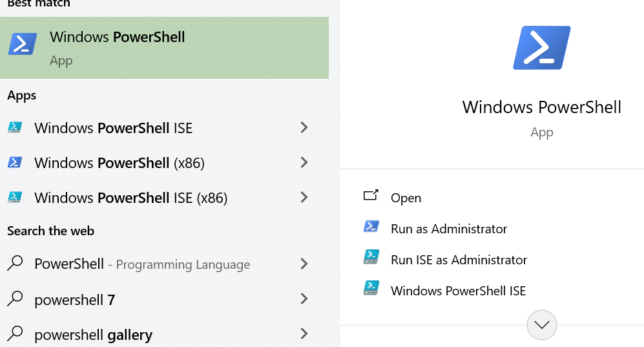Click the Windows PowerShell best match icon

tap(22, 45)
